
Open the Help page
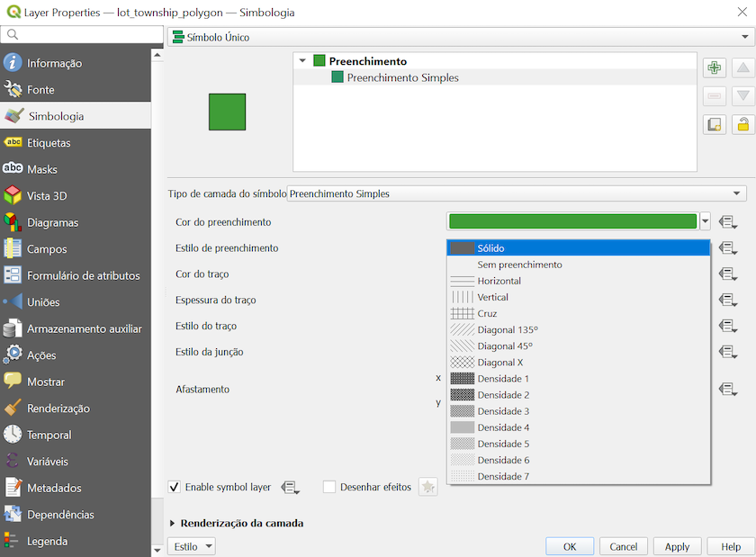click(x=730, y=546)
